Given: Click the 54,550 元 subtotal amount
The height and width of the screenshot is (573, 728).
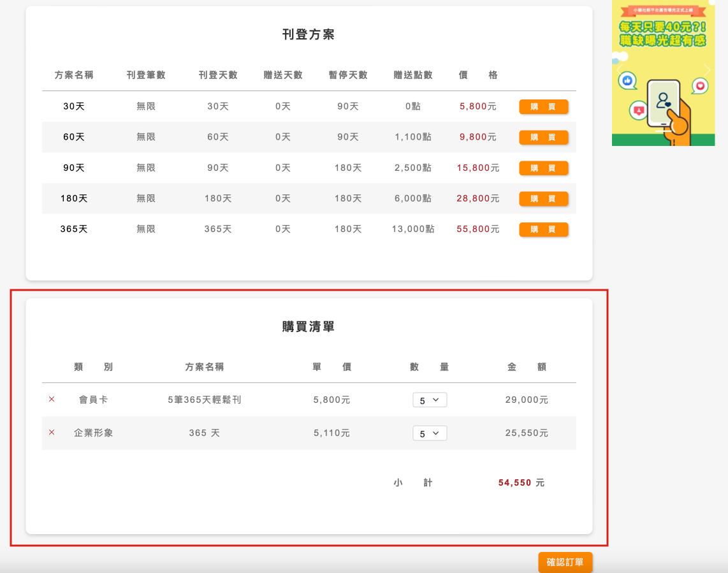Looking at the screenshot, I should 521,483.
